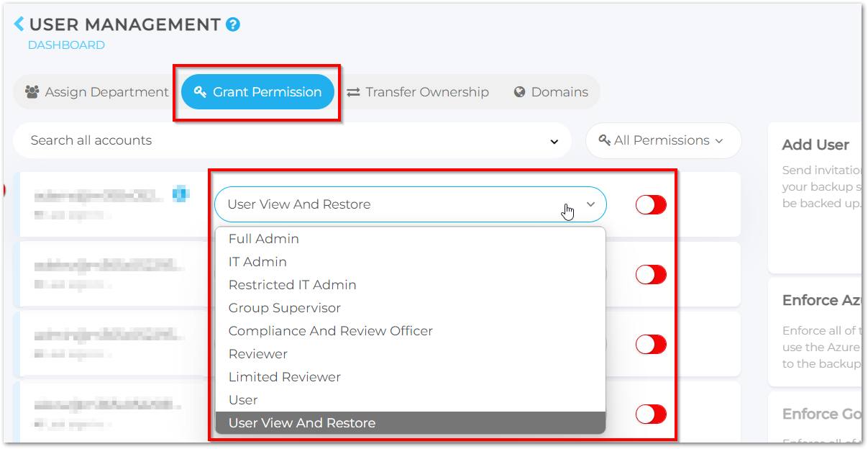
Task: Click the globe icon beside Domains
Action: click(x=519, y=91)
